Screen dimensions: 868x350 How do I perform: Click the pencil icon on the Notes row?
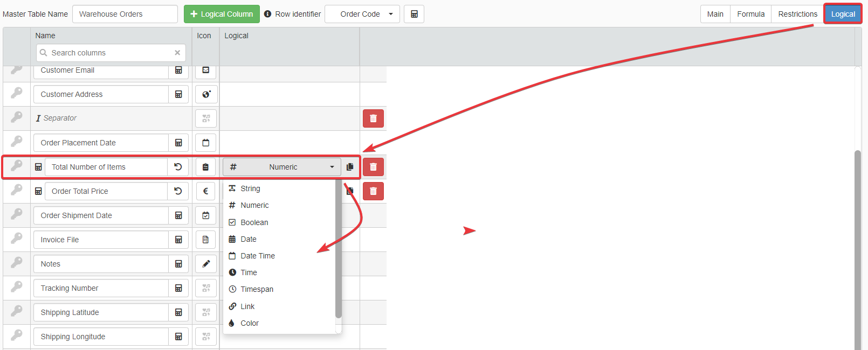pyautogui.click(x=206, y=264)
